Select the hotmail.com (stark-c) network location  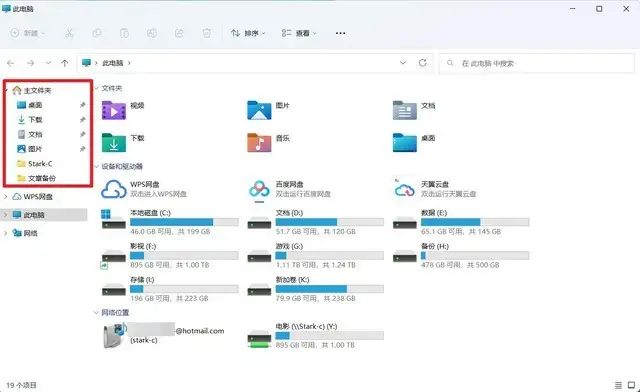click(x=163, y=335)
